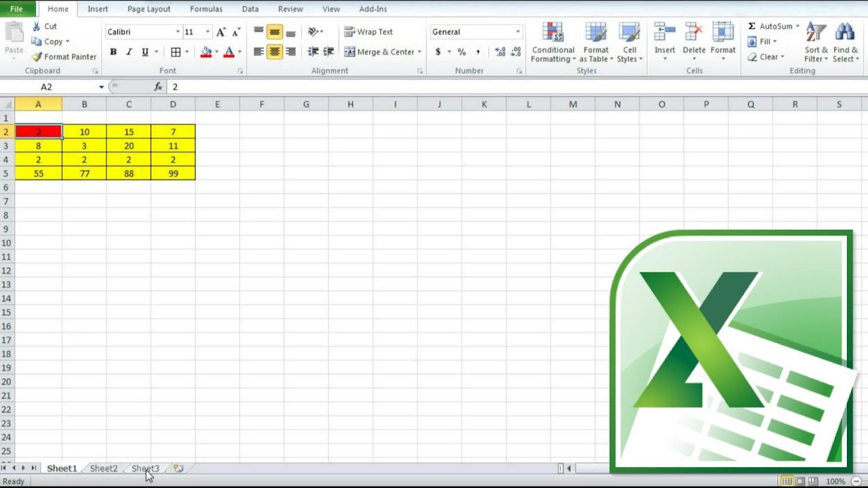Open the text Orientation options
868x488 pixels.
click(315, 32)
